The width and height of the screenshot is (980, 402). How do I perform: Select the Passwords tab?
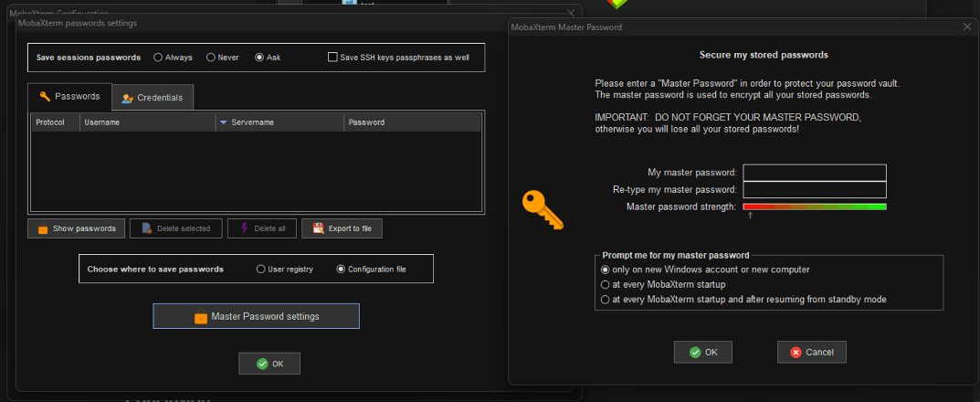(x=70, y=96)
